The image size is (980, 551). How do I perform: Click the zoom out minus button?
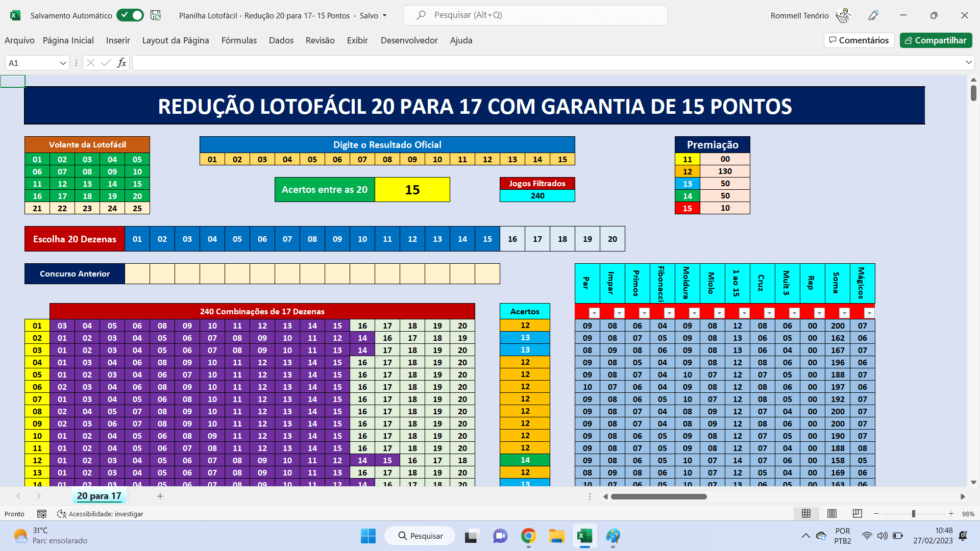click(876, 514)
